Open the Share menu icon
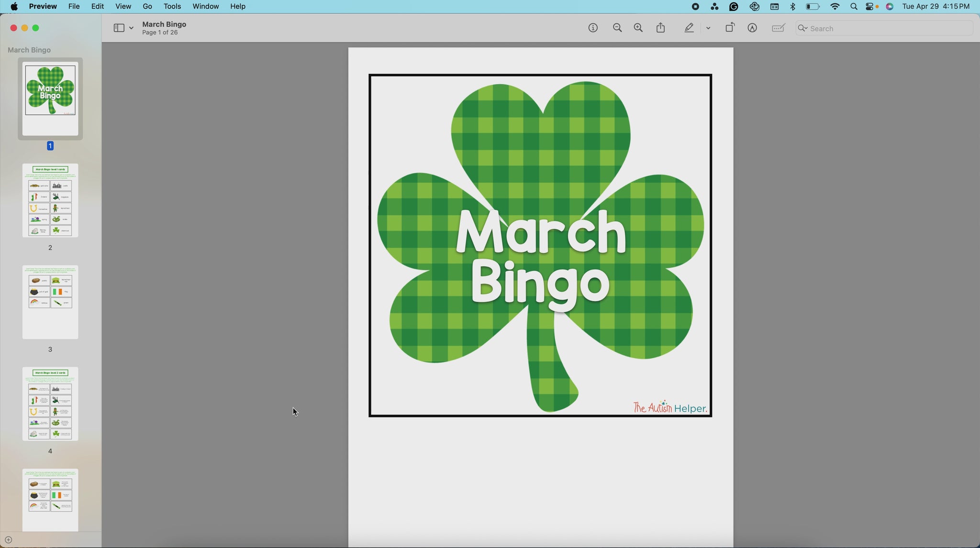This screenshot has height=548, width=980. [661, 28]
